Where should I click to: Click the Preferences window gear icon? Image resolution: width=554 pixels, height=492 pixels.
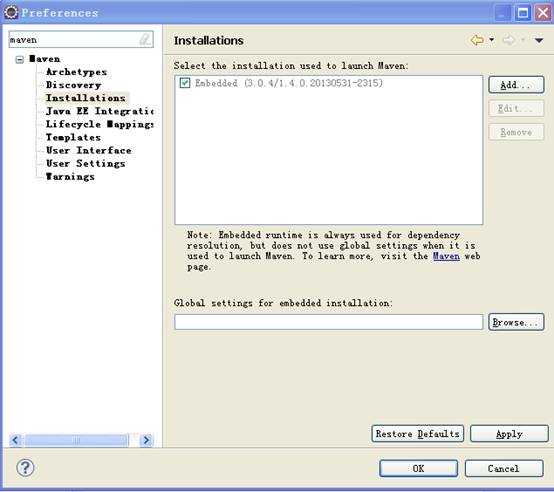coord(11,12)
